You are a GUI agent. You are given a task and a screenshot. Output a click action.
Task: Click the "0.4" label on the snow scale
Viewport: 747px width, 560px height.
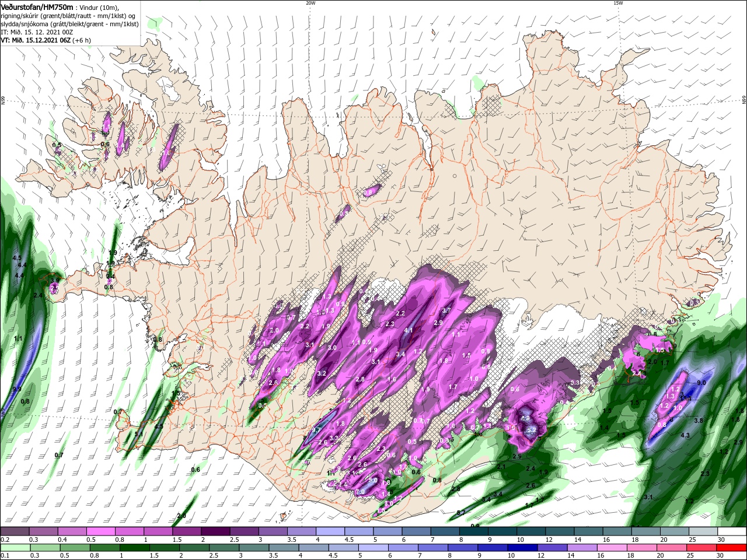(62, 539)
